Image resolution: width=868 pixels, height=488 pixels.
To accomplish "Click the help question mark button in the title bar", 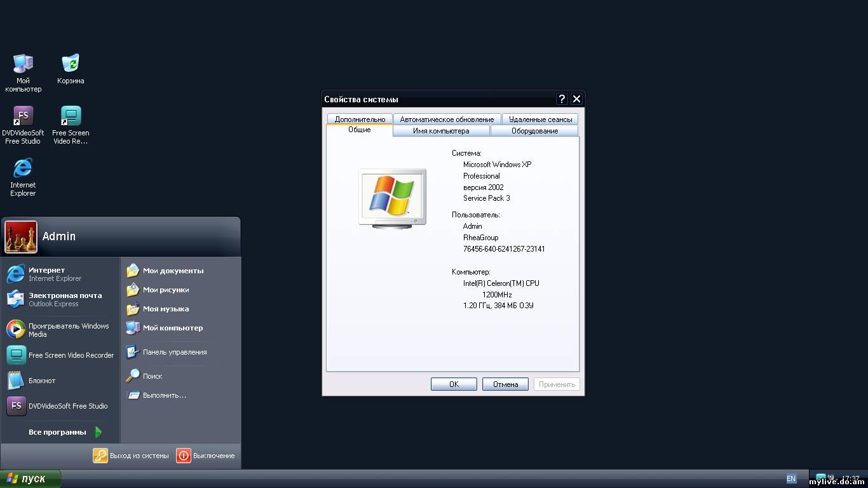I will point(562,99).
